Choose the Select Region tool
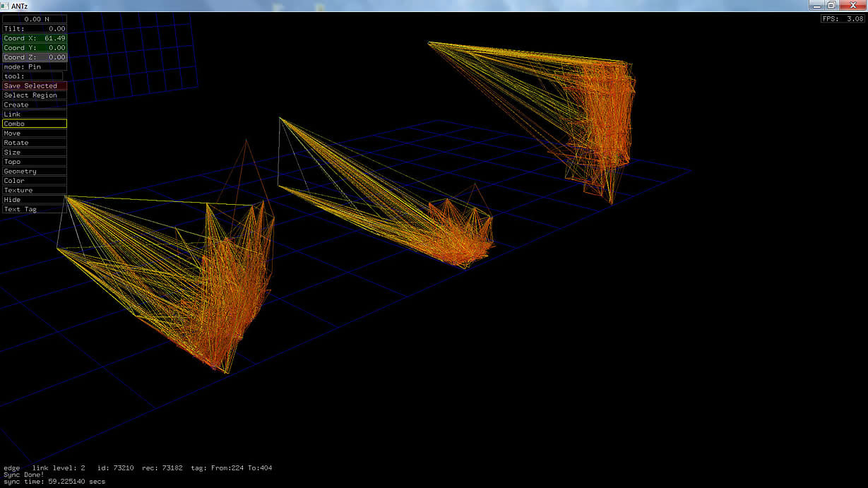This screenshot has height=488, width=868. point(35,95)
